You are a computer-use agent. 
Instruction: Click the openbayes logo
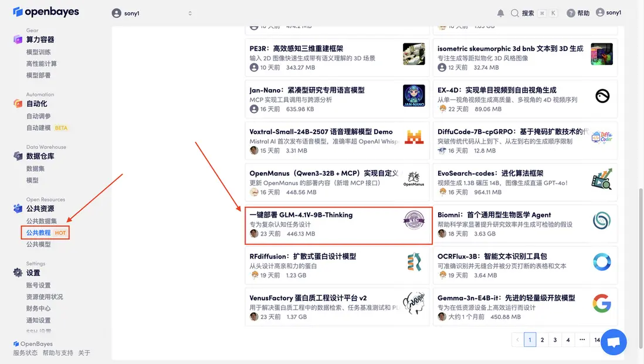coord(46,12)
